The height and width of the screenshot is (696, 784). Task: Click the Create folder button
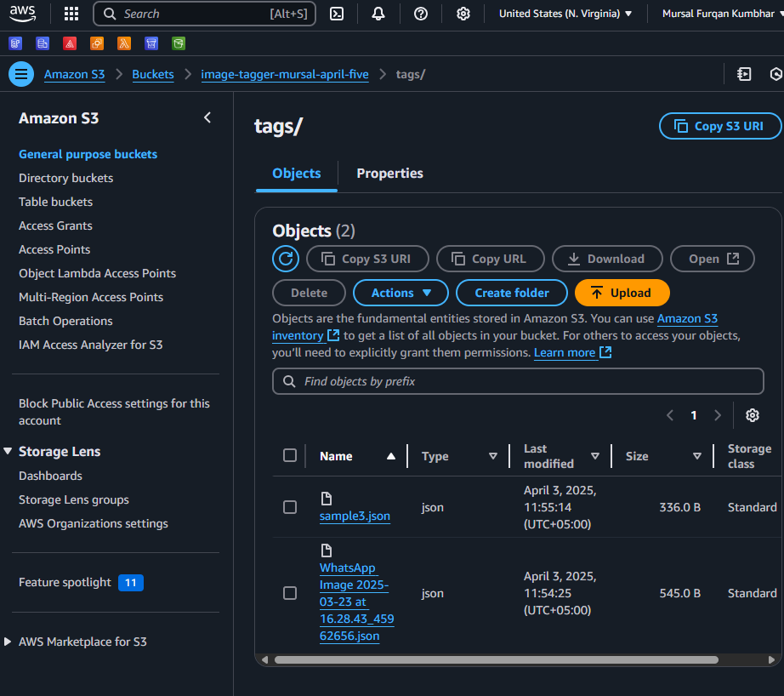pos(512,293)
